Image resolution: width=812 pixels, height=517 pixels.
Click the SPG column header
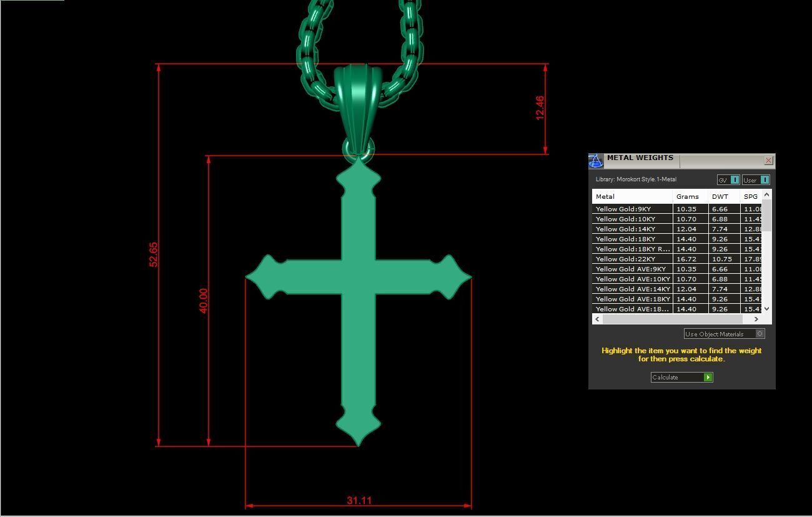pos(751,196)
